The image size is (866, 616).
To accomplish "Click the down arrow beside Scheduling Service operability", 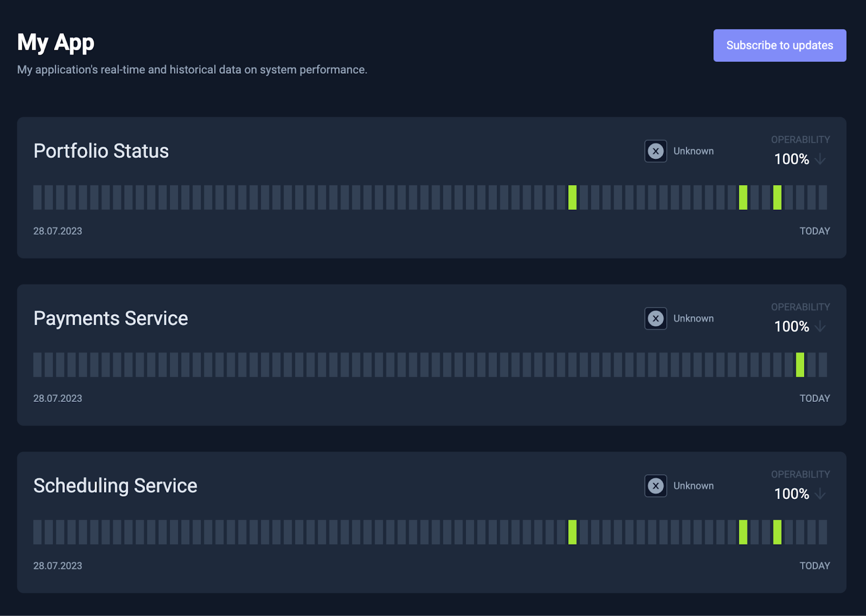I will coord(820,494).
